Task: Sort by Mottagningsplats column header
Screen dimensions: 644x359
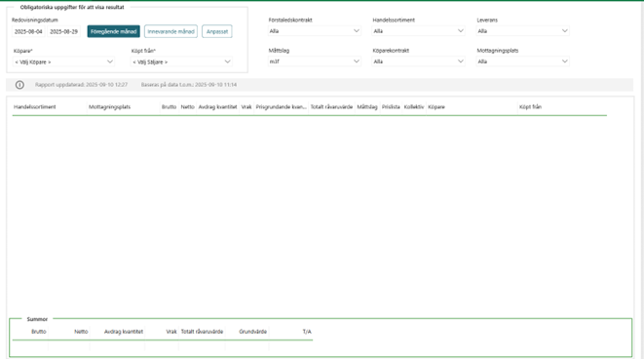Action: 110,107
